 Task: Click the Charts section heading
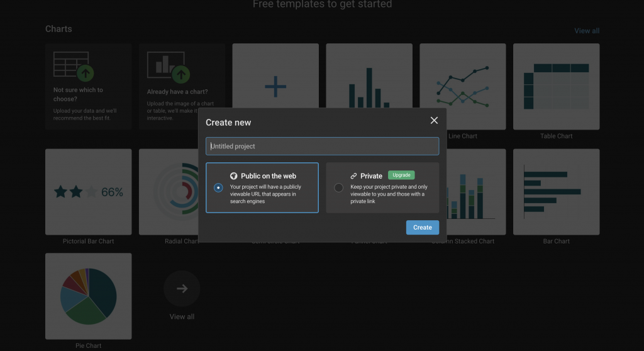58,29
